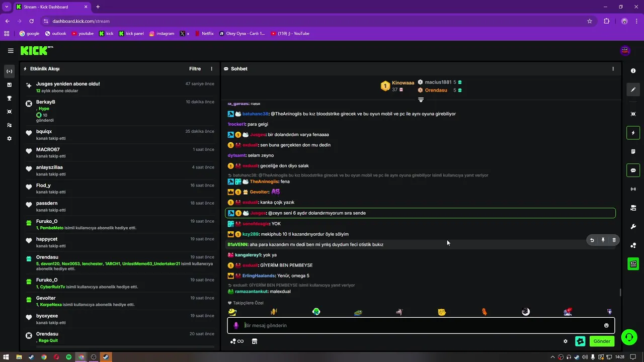The height and width of the screenshot is (362, 644).
Task: Click the pencil edit icon in right sidebar
Action: point(633,89)
